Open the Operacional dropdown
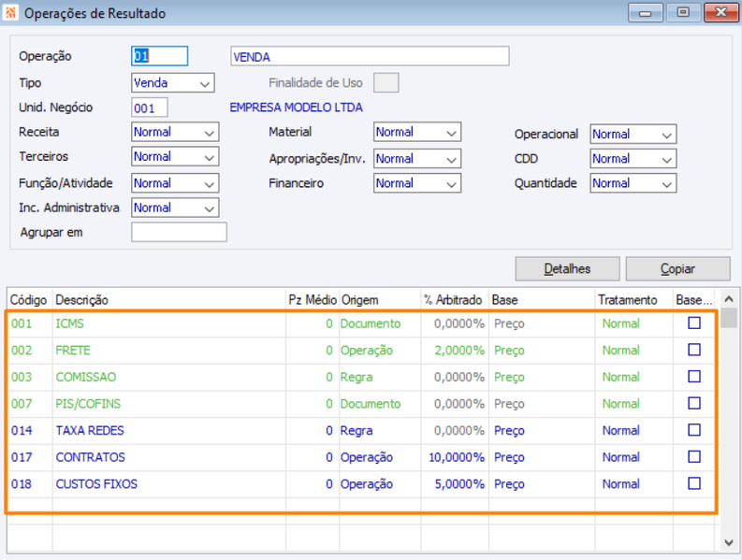Image resolution: width=742 pixels, height=560 pixels. pos(633,134)
